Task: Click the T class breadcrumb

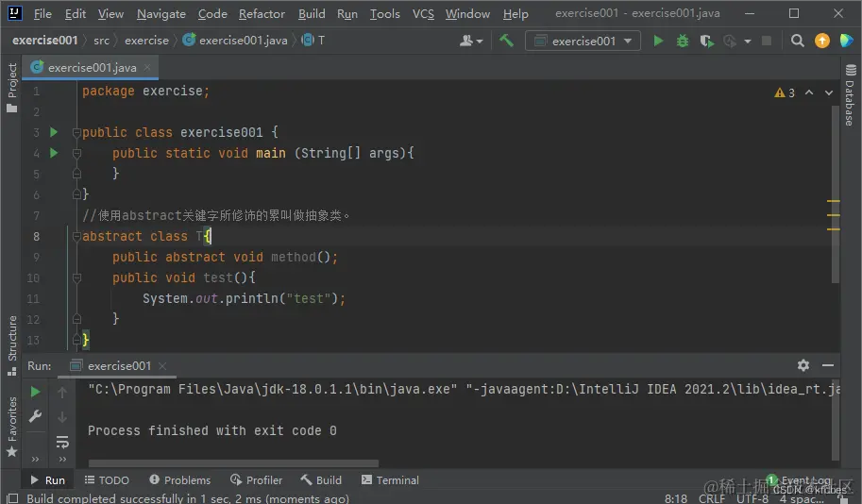Action: pos(313,41)
